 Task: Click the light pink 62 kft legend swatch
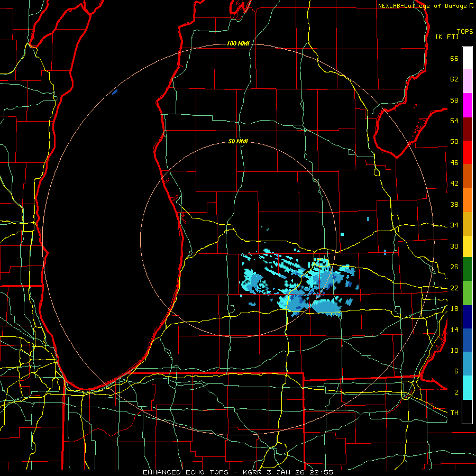(467, 81)
